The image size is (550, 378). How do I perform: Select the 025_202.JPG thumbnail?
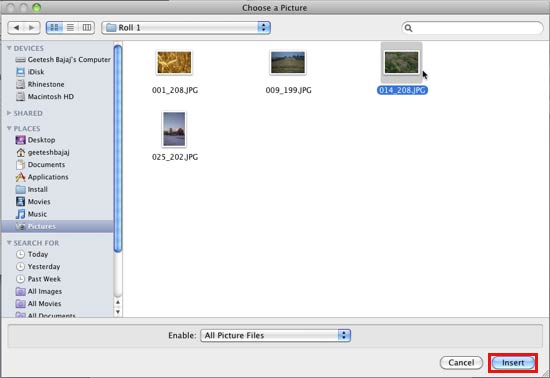[174, 129]
